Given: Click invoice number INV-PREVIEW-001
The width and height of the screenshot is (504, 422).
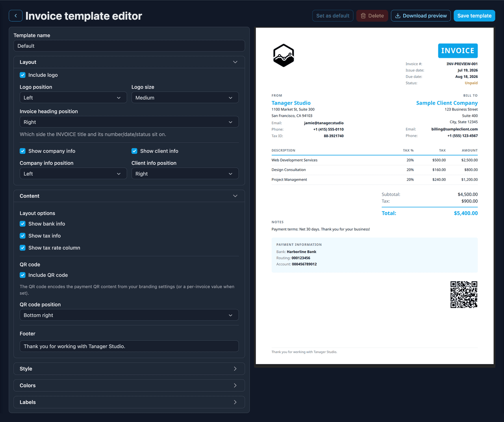Looking at the screenshot, I should 462,64.
